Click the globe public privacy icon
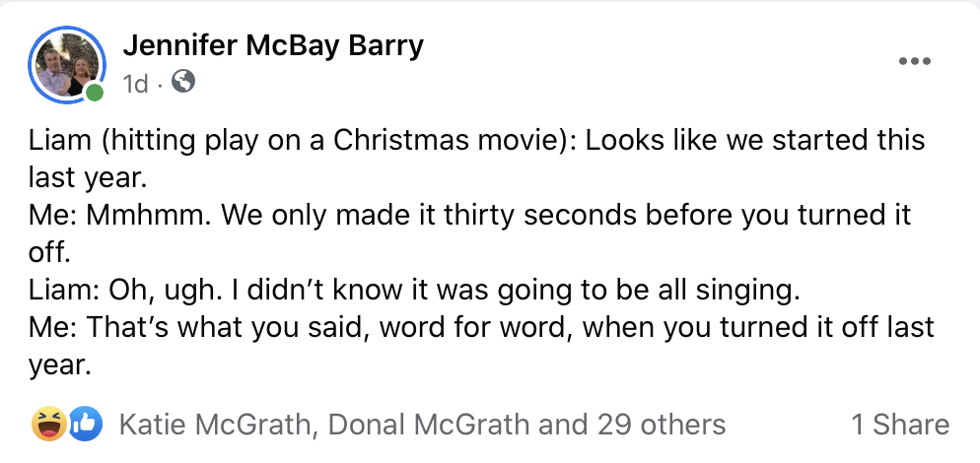The height and width of the screenshot is (463, 980). pos(182,84)
